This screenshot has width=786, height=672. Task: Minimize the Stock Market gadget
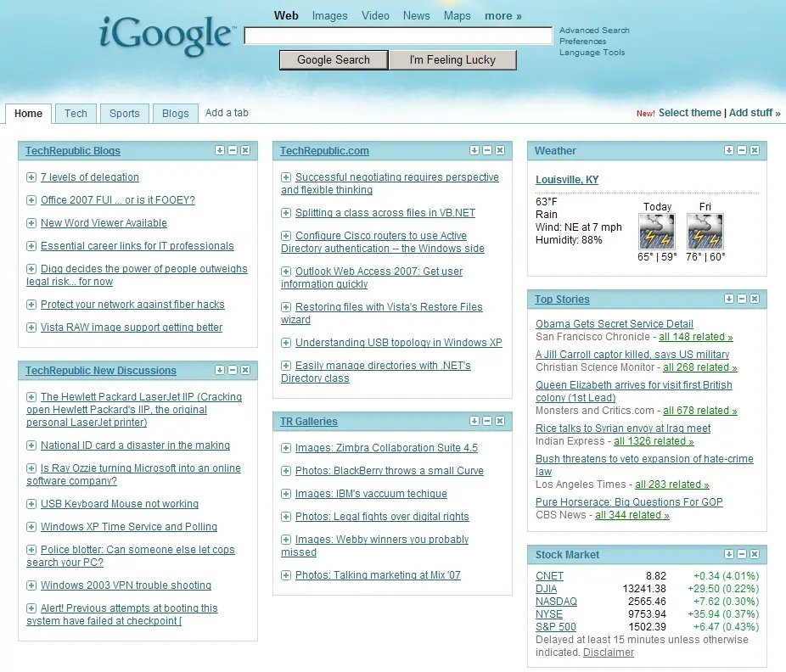742,554
